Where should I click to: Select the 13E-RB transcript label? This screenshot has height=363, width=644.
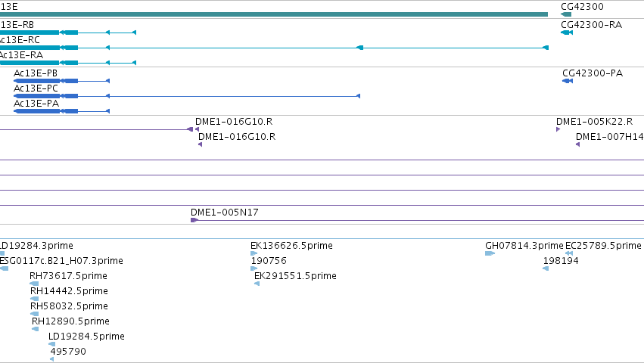pos(17,25)
